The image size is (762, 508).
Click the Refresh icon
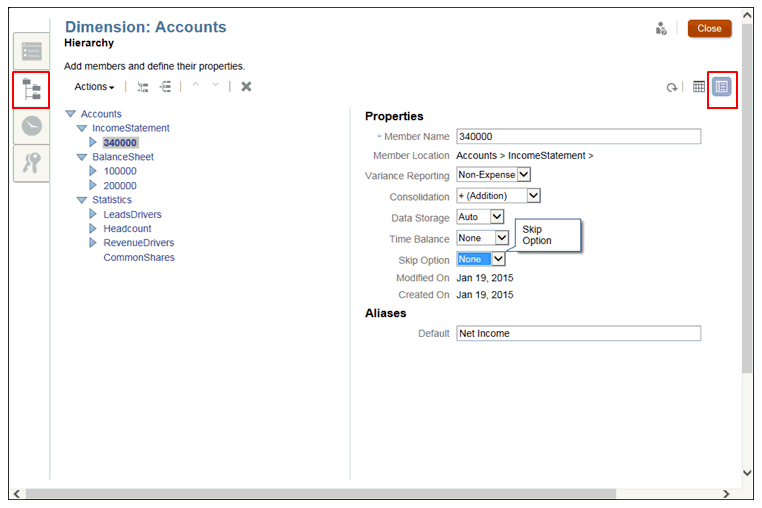click(x=672, y=88)
